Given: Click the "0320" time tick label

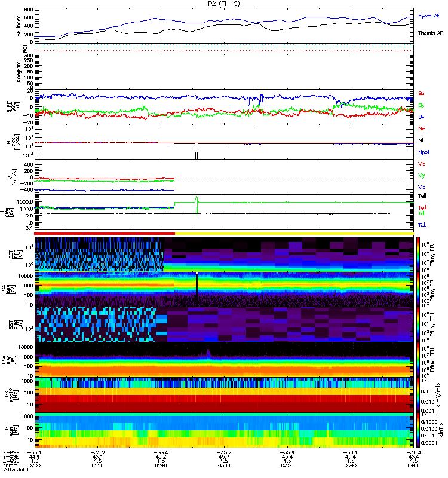Looking at the screenshot, I should point(287,465).
